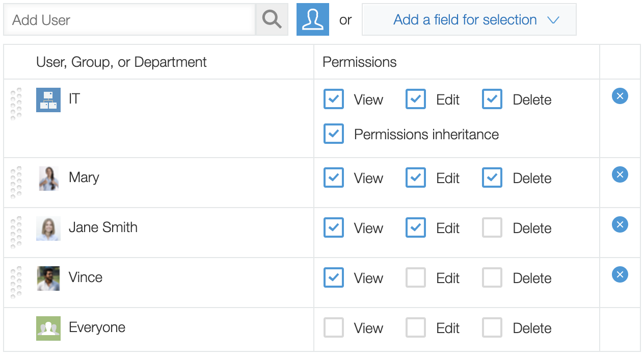Click Mary's avatar thumbnail
Viewport: 644px width, 355px height.
pos(48,177)
